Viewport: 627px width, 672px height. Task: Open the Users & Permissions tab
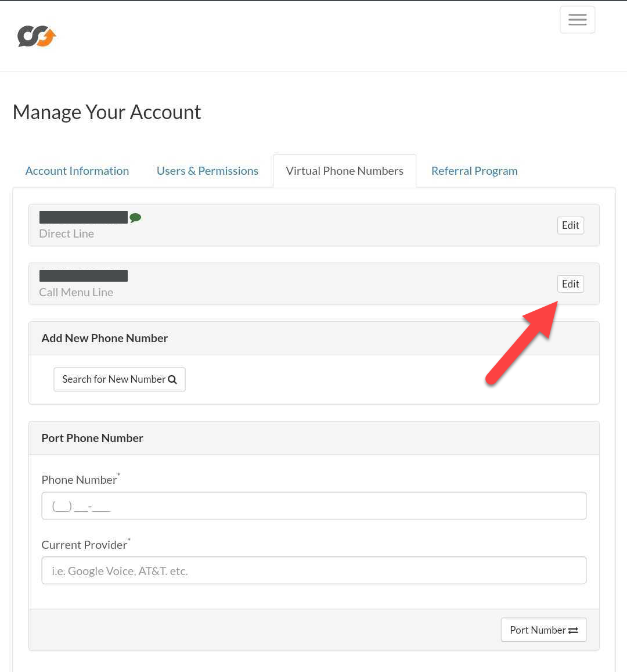pos(207,171)
